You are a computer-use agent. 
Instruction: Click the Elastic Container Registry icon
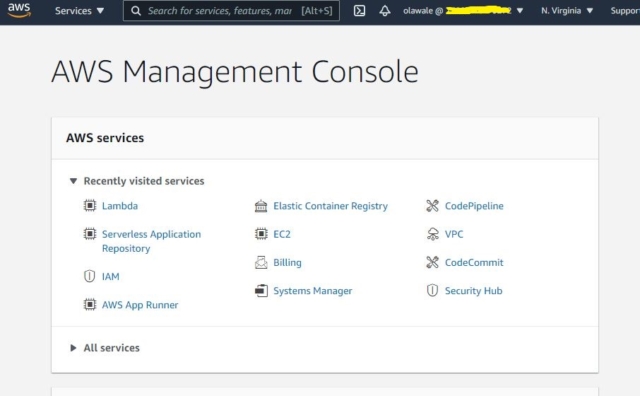(261, 206)
